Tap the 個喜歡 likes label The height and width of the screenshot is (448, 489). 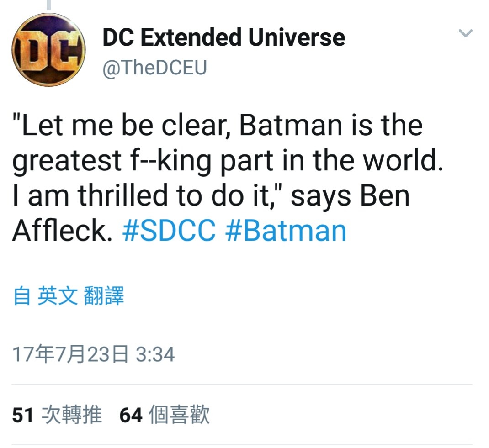pyautogui.click(x=179, y=415)
